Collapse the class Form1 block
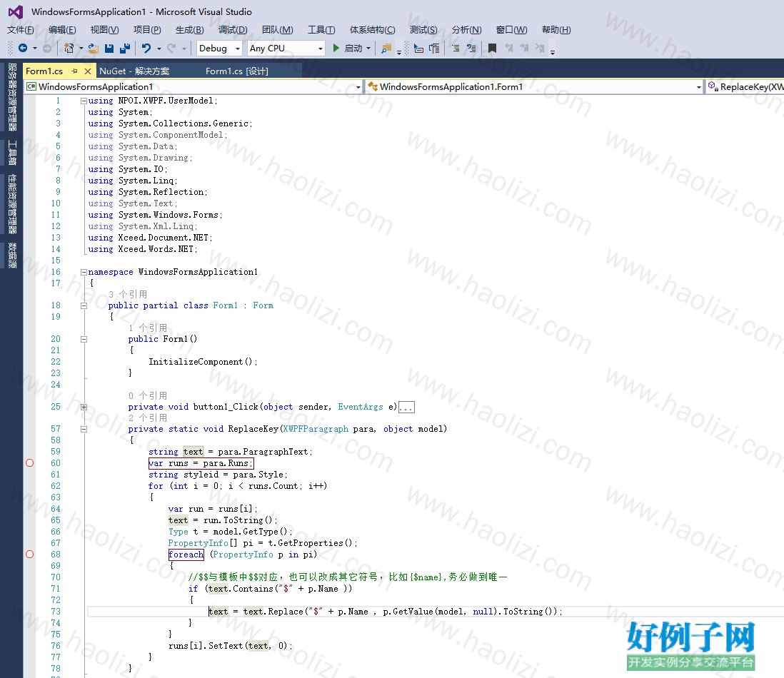Viewport: 784px width, 678px height. (x=84, y=305)
